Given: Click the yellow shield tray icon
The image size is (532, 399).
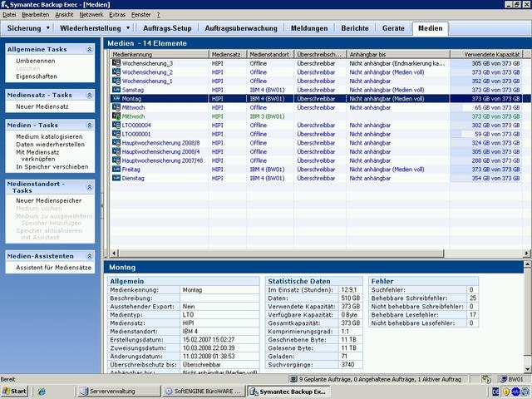Looking at the screenshot, I should tap(506, 392).
